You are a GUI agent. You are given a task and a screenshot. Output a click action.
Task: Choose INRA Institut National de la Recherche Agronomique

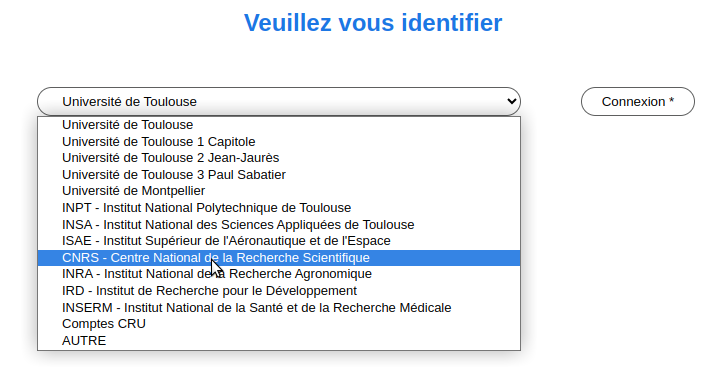(x=279, y=274)
